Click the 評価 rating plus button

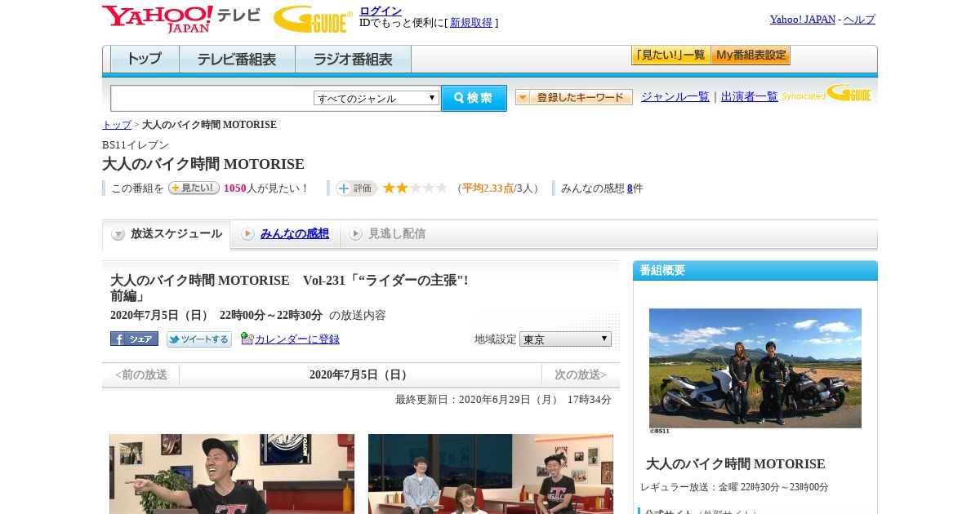[356, 188]
